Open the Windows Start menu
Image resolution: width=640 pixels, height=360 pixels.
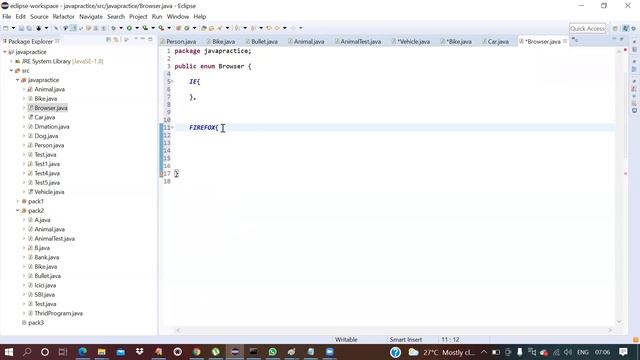click(x=9, y=352)
